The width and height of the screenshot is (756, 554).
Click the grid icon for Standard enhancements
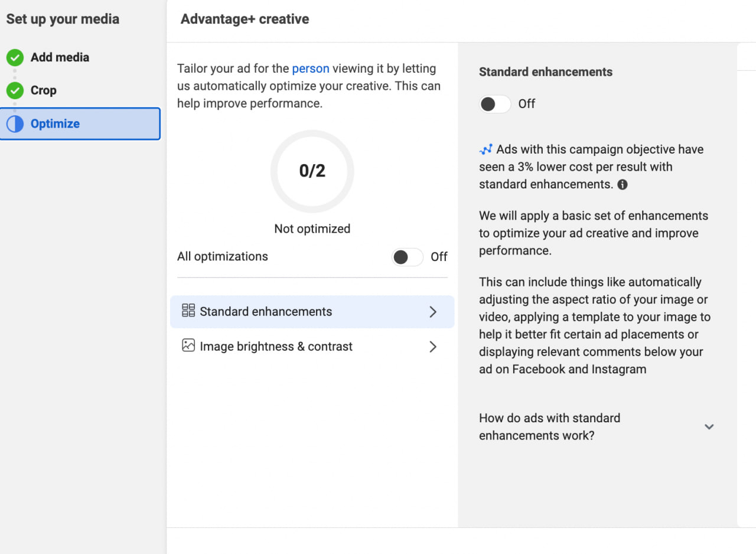[188, 311]
